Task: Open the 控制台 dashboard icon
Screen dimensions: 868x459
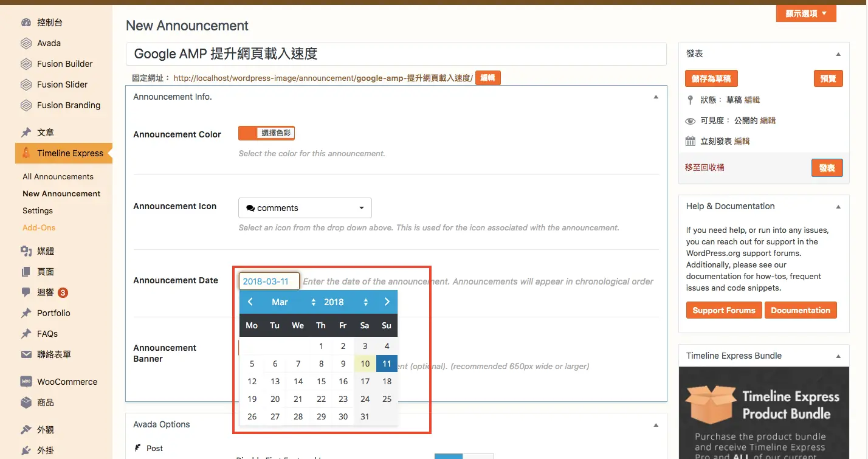Action: [26, 22]
